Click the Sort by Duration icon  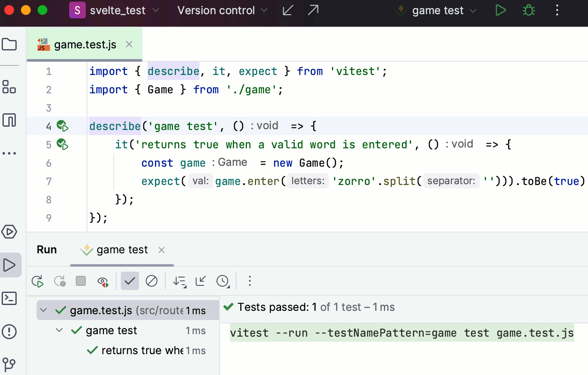pos(179,282)
